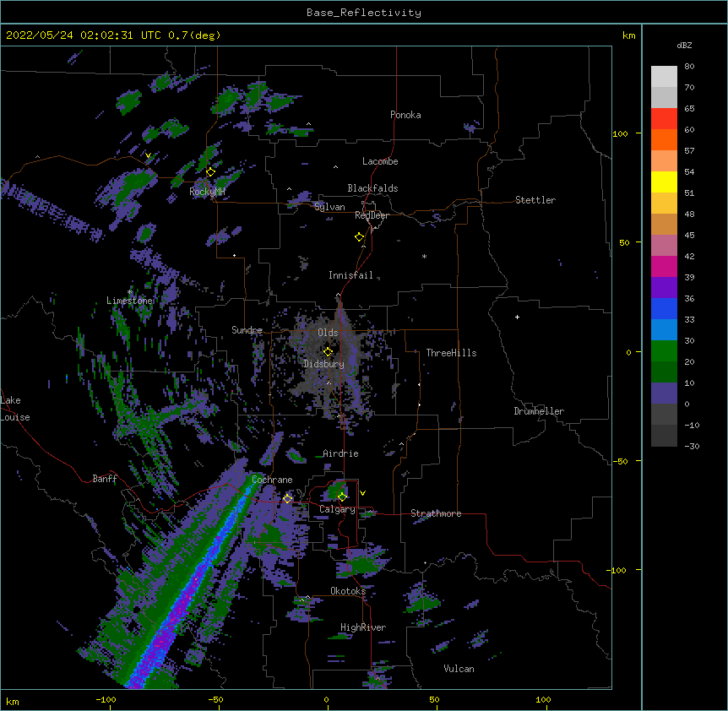Click the Blackfalds town label

(x=372, y=188)
